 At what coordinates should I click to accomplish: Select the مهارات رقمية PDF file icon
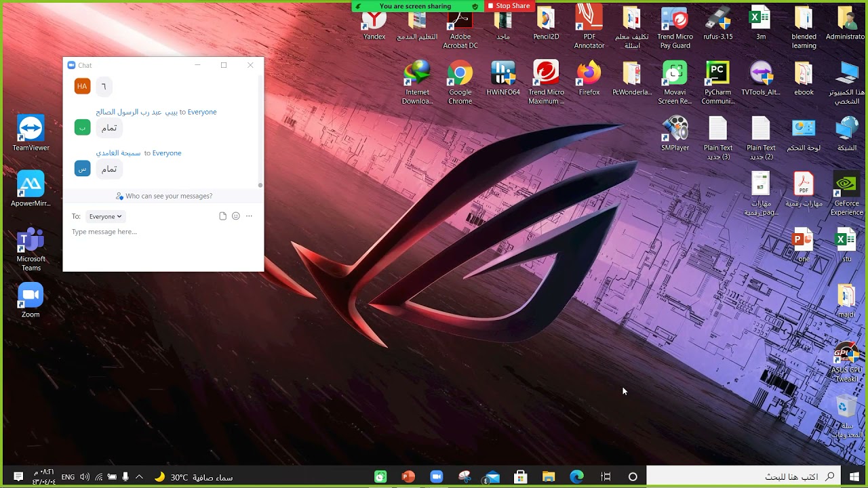[x=804, y=189]
